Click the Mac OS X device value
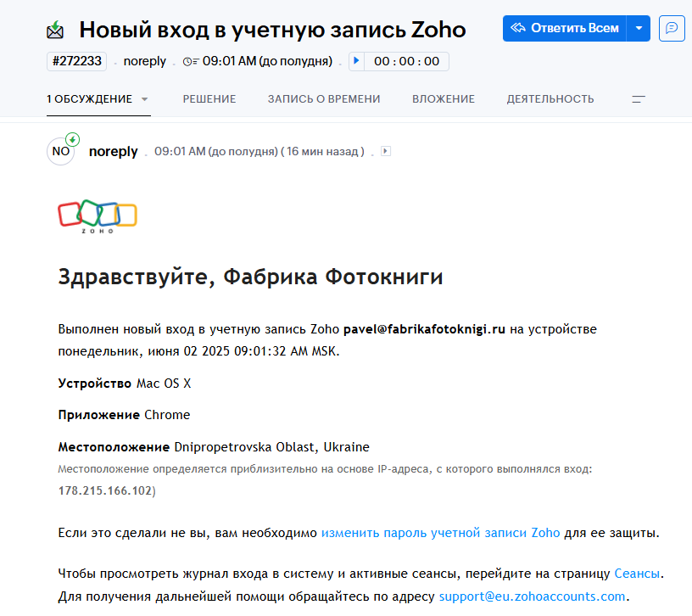 pyautogui.click(x=164, y=384)
